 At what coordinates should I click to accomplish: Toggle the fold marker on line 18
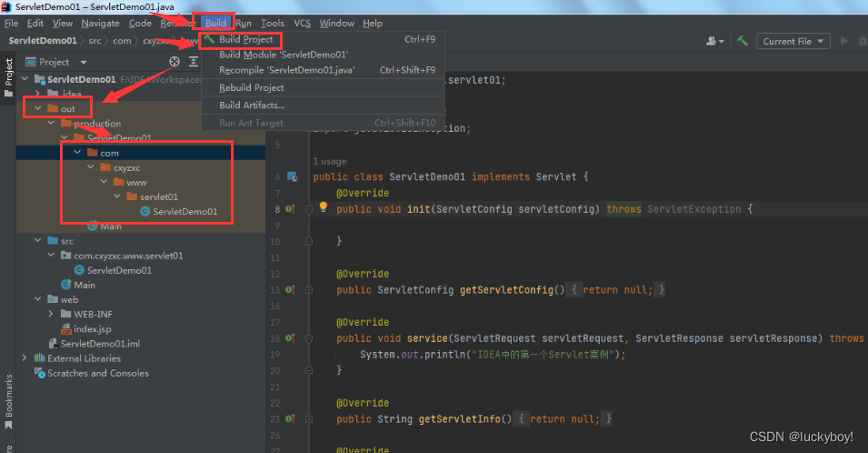coord(309,338)
